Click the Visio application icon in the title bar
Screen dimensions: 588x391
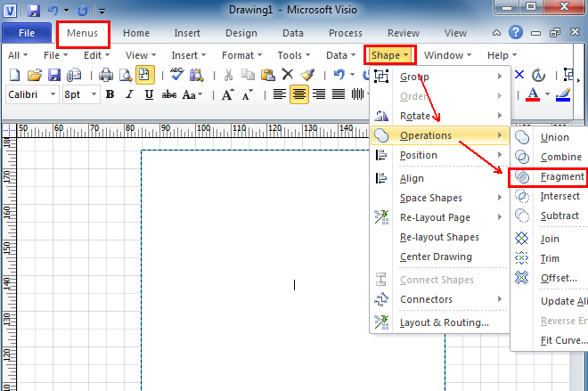(x=10, y=11)
